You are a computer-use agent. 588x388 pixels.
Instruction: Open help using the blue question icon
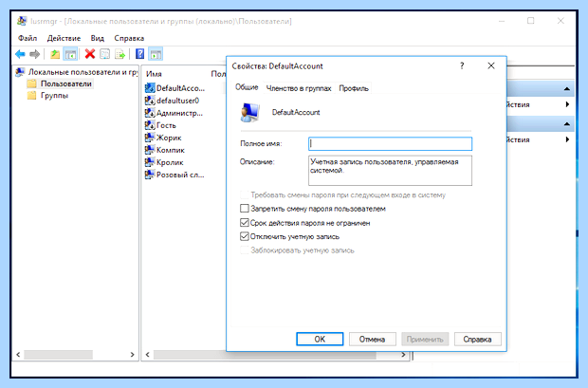click(x=139, y=54)
